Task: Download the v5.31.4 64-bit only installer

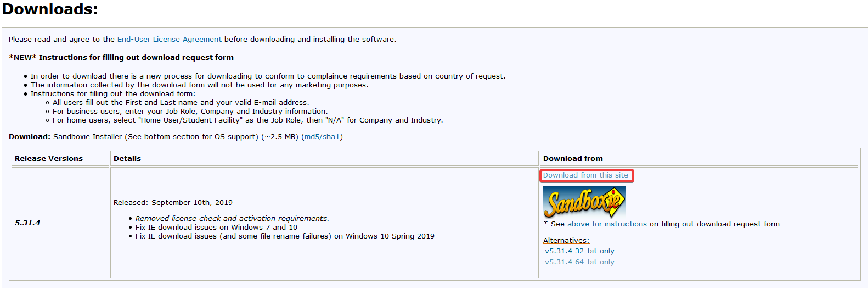Action: coord(579,262)
